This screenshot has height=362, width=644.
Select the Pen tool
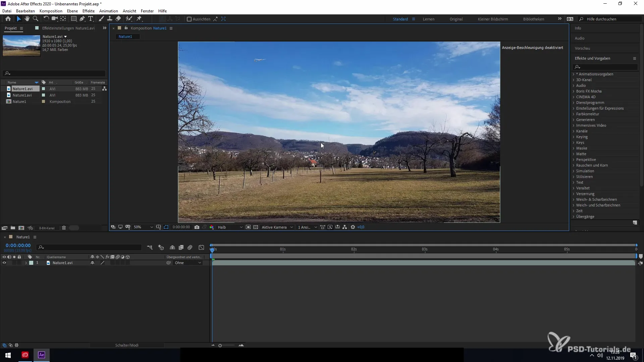coord(82,19)
